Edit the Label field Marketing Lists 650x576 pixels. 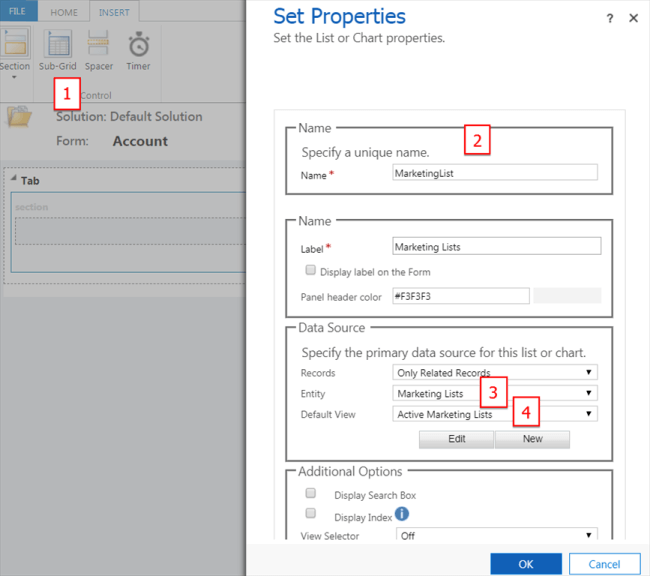coord(497,246)
